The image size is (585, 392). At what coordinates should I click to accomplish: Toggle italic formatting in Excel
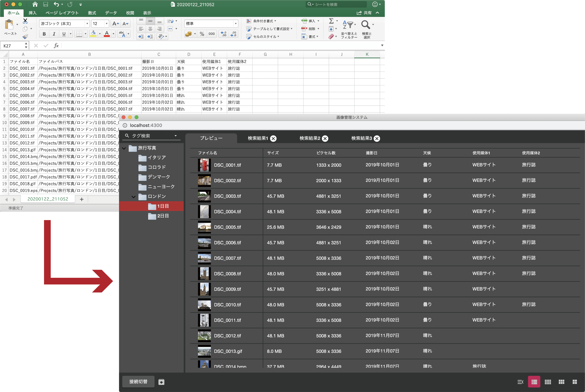point(54,34)
